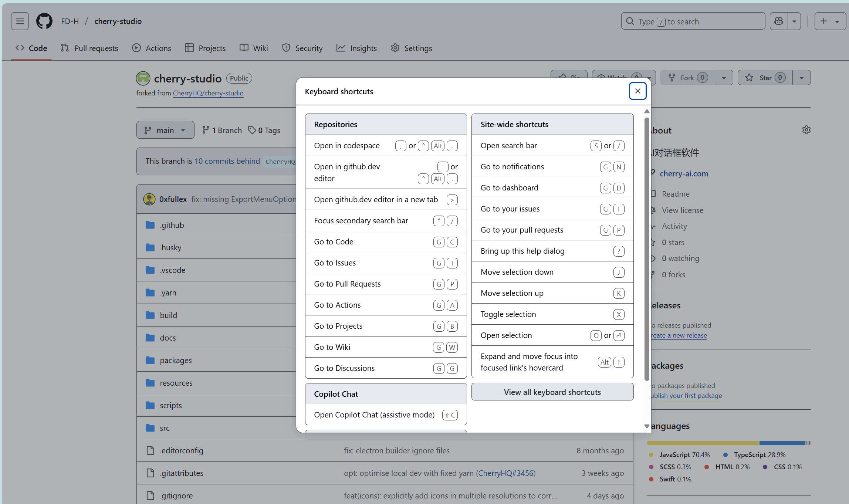Open the CherryHQ/cherry-studio upstream link
The width and height of the screenshot is (849, 504).
pyautogui.click(x=208, y=93)
